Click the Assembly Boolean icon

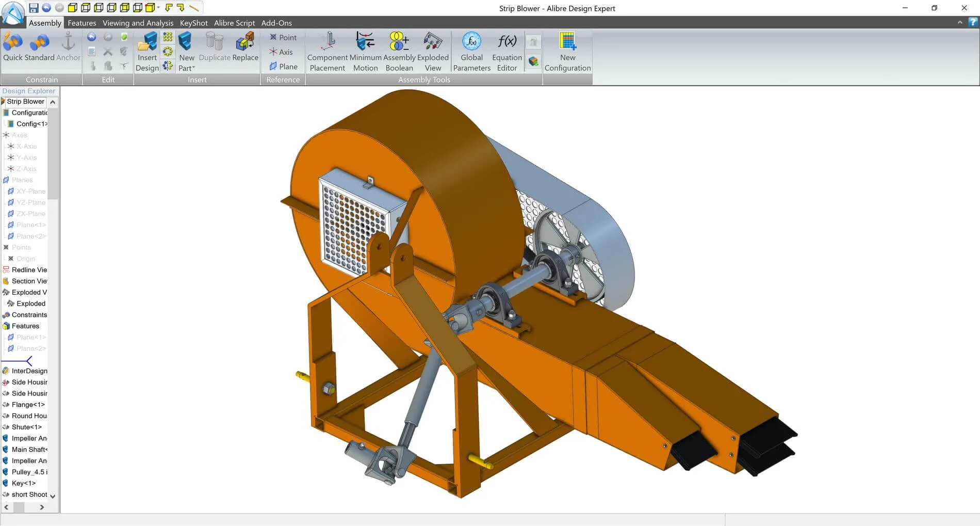click(399, 52)
